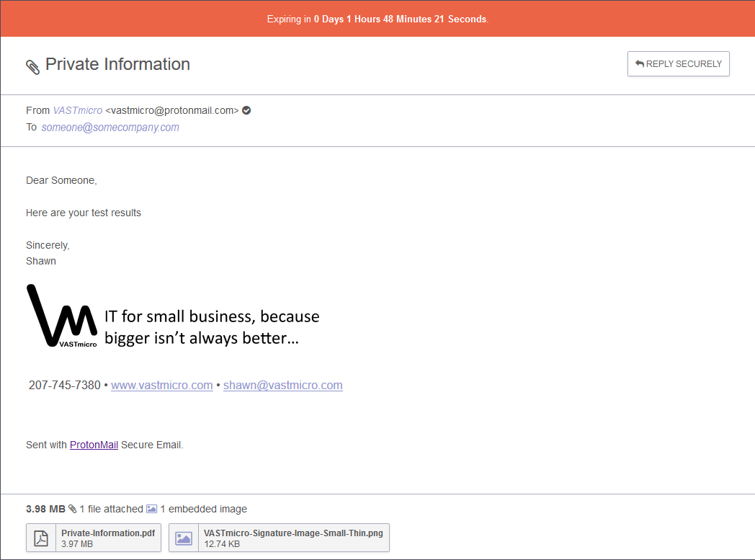Click the Reply Securely button
The height and width of the screenshot is (560, 755).
(x=678, y=63)
